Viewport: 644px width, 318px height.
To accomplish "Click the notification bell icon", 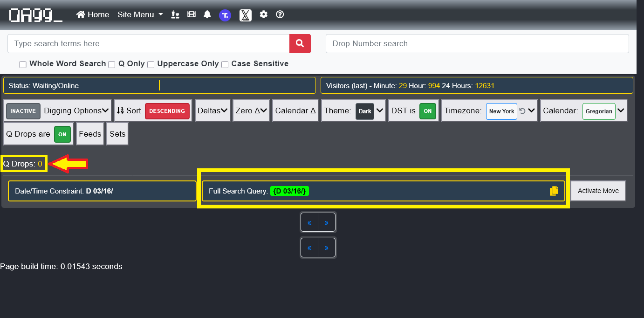I will 207,14.
